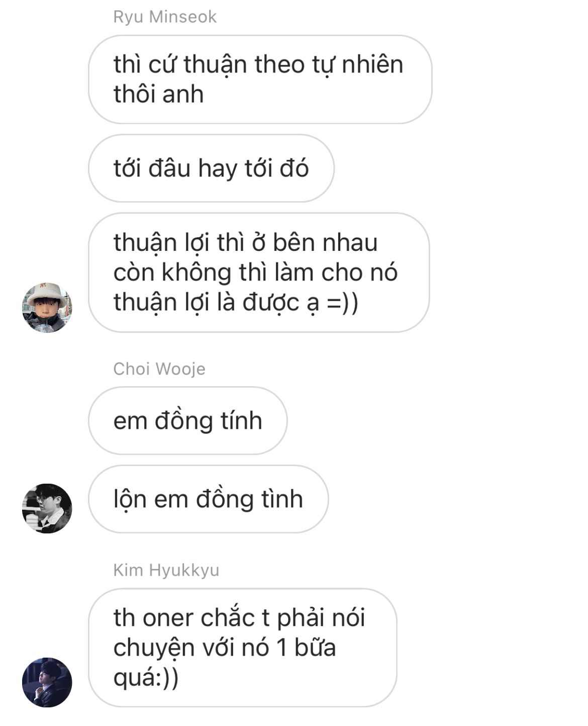Click "còn không thì làm cho nó" line
The height and width of the screenshot is (726, 588).
255,273
